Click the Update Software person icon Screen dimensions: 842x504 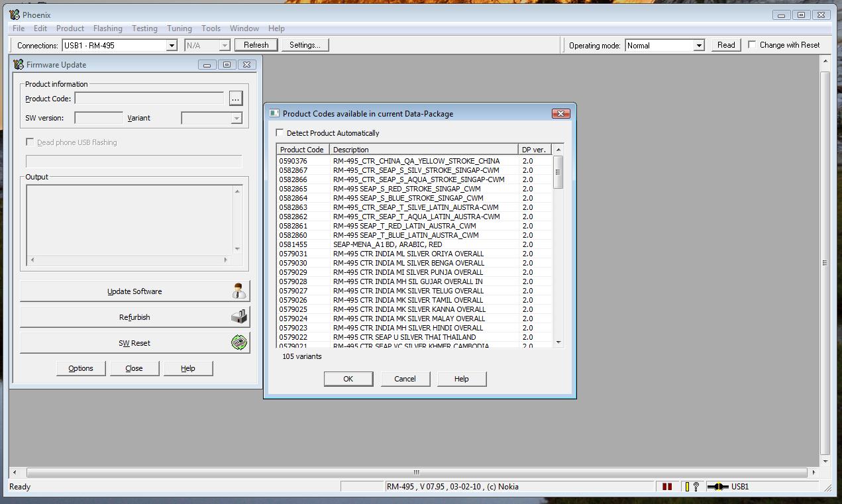tap(239, 291)
